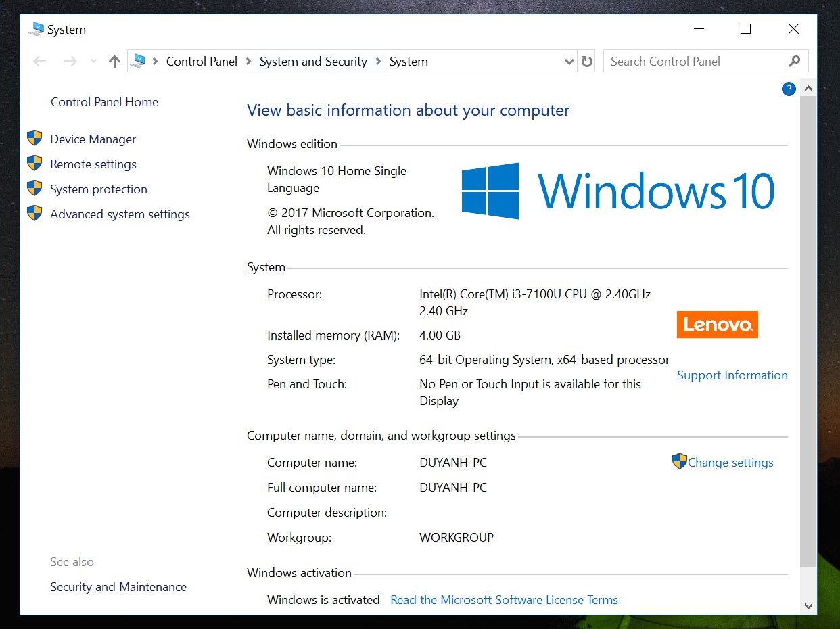Viewport: 840px width, 629px height.
Task: Click the Windows is activated text
Action: pos(323,600)
